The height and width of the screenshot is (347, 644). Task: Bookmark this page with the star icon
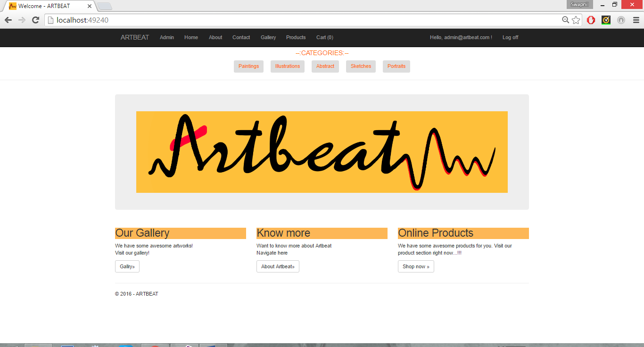(x=576, y=20)
